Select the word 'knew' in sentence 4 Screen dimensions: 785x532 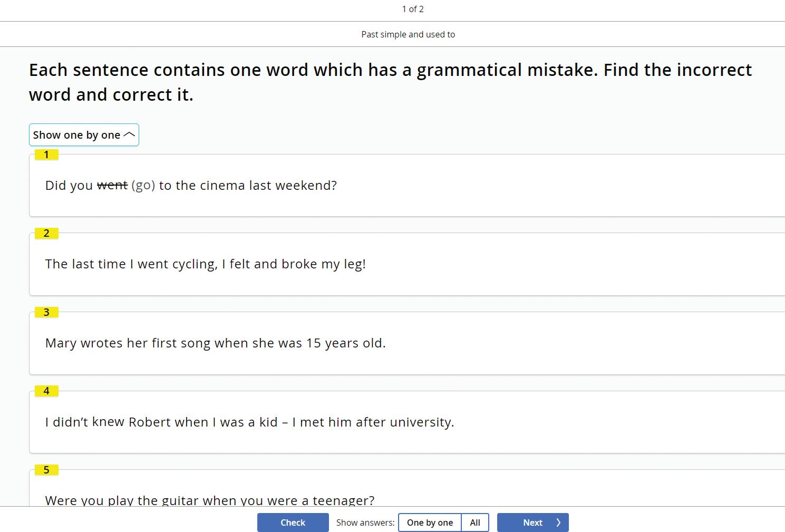click(x=108, y=422)
